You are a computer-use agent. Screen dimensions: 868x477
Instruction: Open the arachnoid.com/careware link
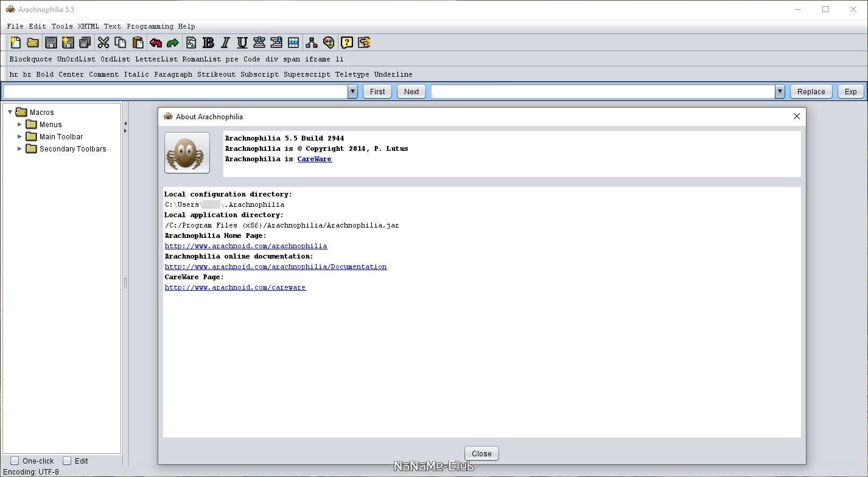(x=235, y=287)
